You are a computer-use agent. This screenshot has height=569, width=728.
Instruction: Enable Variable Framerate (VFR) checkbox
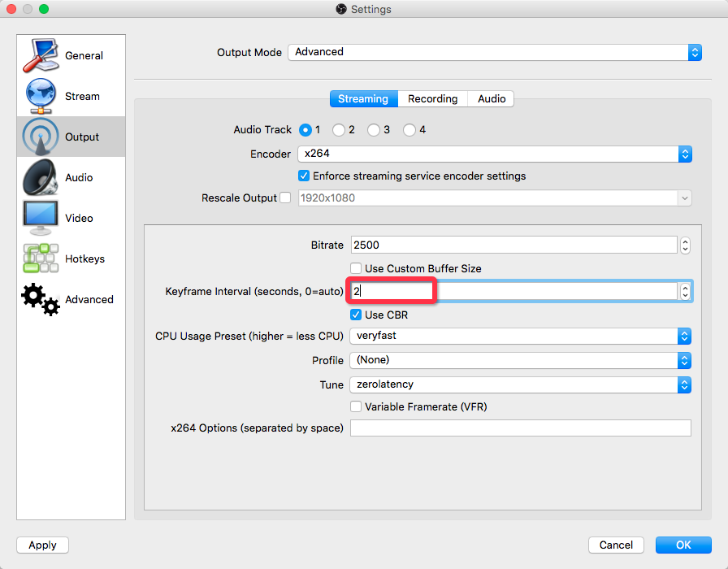[x=356, y=406]
